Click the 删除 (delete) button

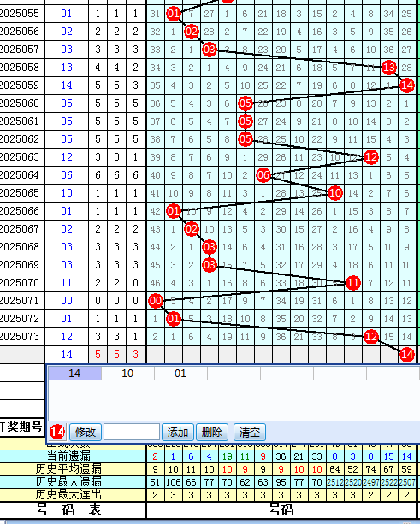[212, 432]
